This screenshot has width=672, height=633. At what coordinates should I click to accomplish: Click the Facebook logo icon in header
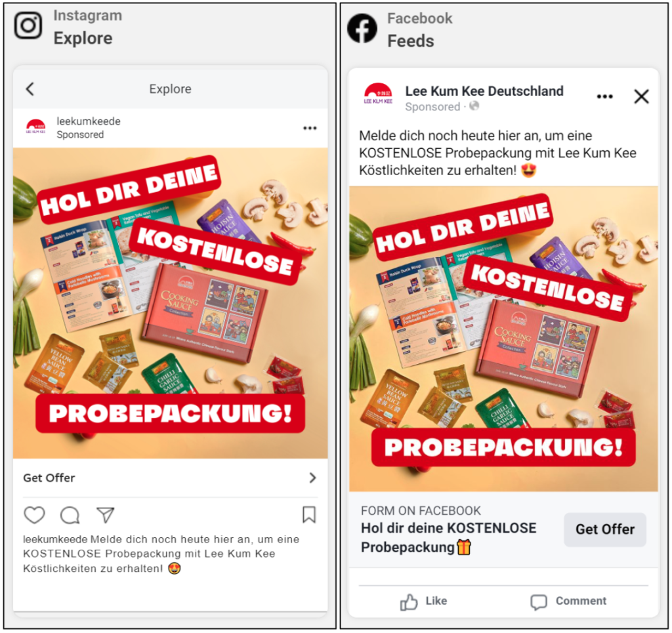click(362, 28)
